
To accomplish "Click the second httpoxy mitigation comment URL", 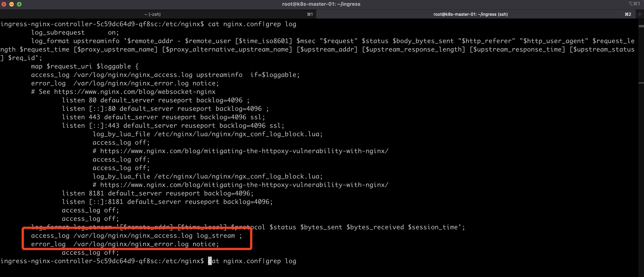I will point(240,185).
